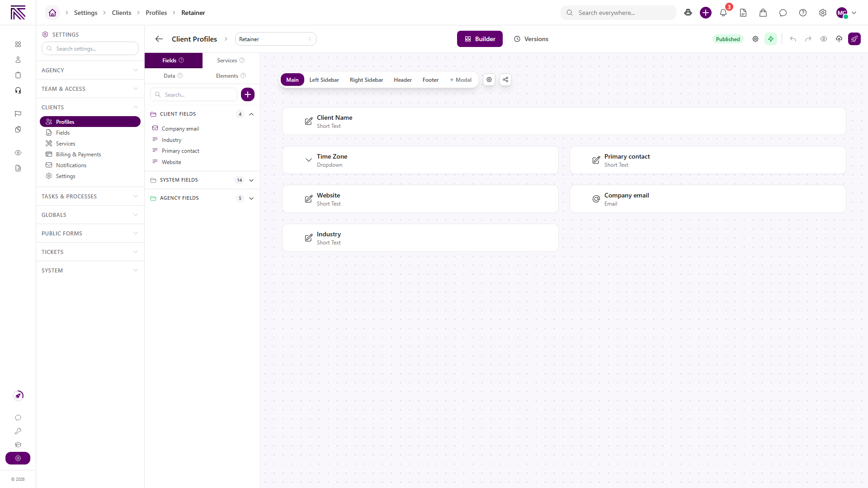Click the redo arrow
This screenshot has height=488, width=868.
coord(808,39)
